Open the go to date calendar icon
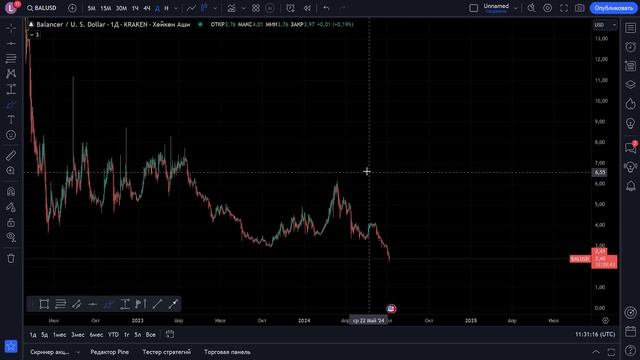Screen dimensions: 640x360 pos(170,335)
